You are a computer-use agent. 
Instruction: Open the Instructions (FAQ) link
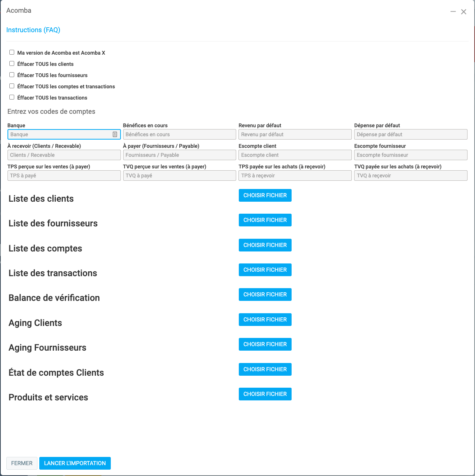click(33, 30)
